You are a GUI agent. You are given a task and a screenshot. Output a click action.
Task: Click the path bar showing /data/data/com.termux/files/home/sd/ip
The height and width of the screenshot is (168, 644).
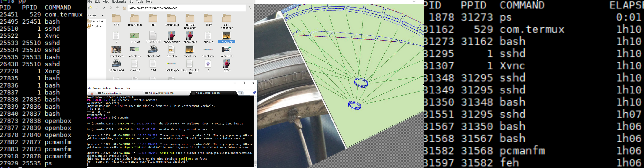click(187, 8)
